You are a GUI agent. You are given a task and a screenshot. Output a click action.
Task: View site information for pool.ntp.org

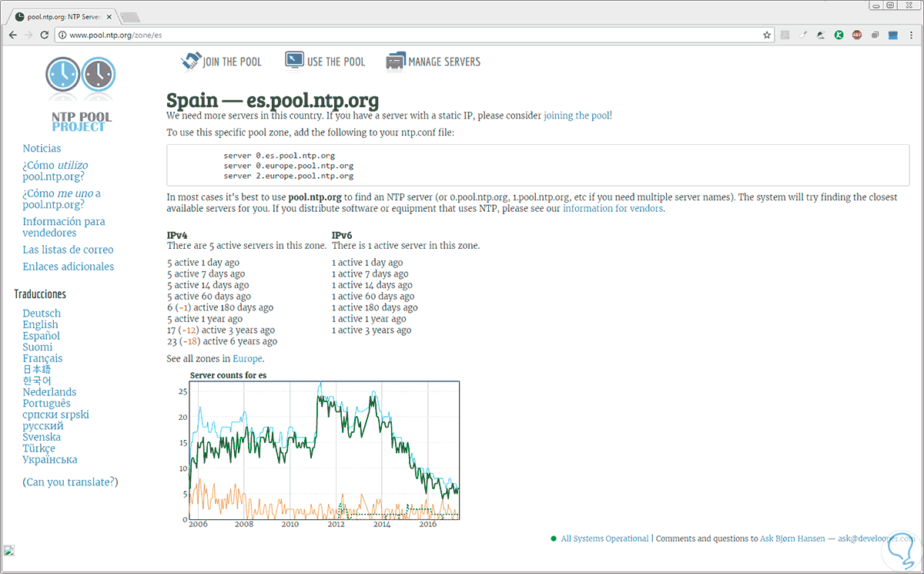[x=61, y=35]
